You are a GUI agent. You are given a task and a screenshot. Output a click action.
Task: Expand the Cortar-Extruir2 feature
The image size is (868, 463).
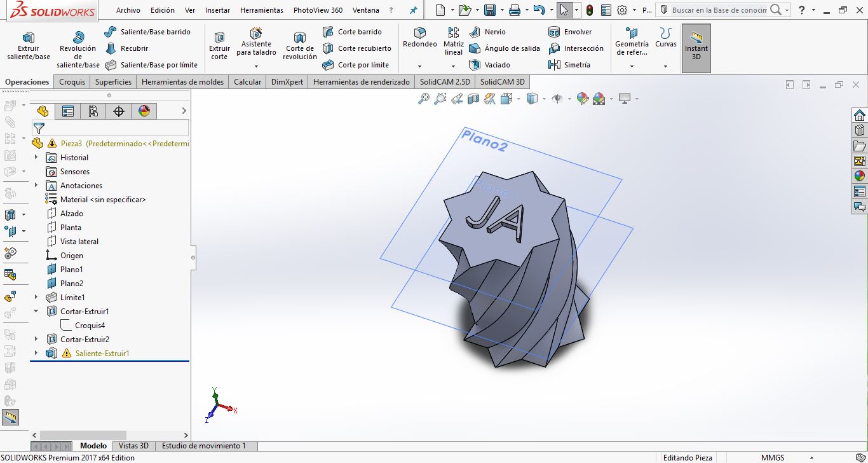36,340
